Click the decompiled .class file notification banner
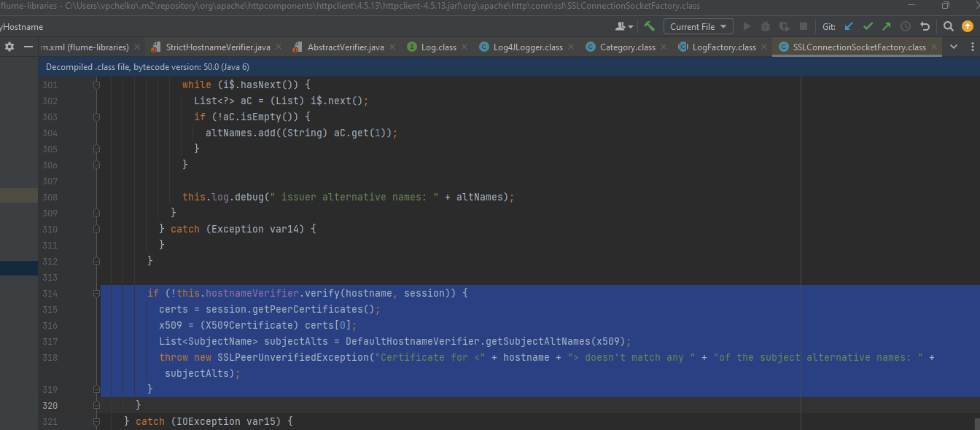 [x=146, y=66]
